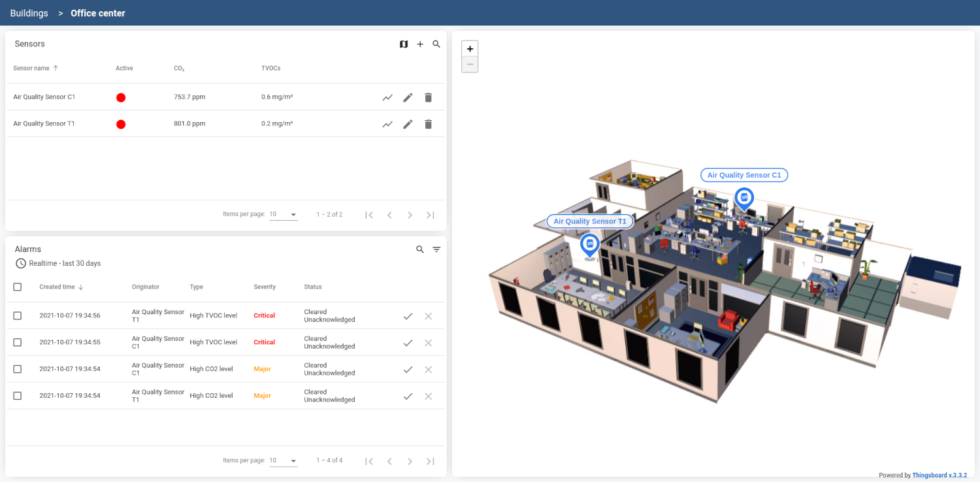Viewport: 980px width, 482px height.
Task: Click Air Quality Sensor C1 map marker
Action: click(x=744, y=199)
